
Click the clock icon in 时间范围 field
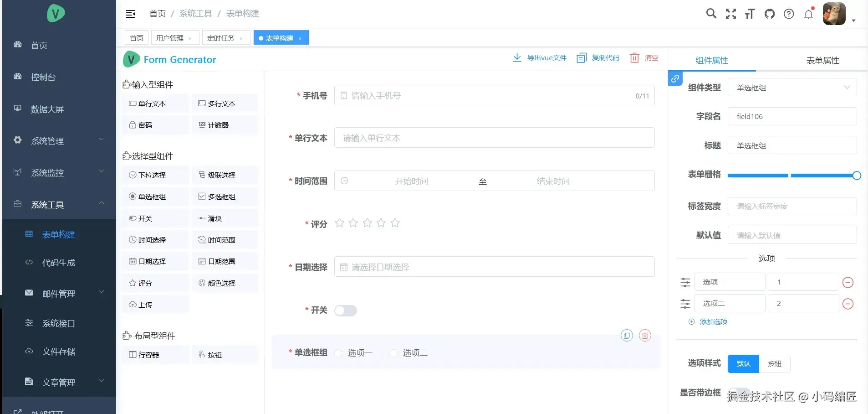coord(345,181)
